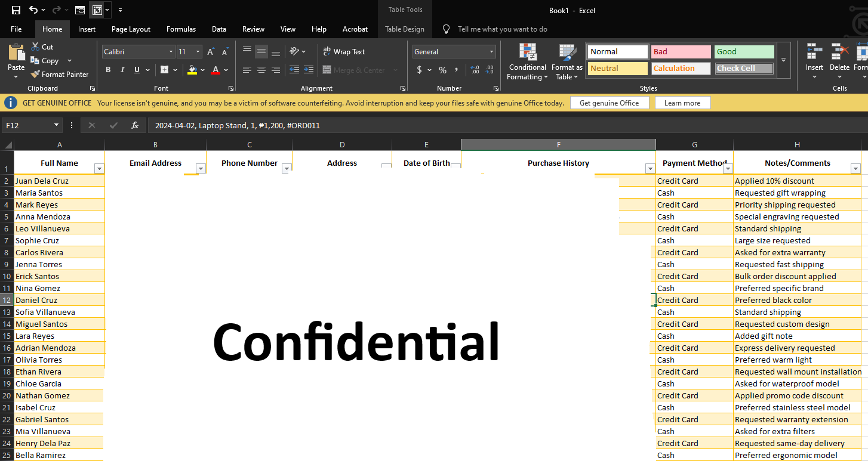
Task: Open the font size dropdown
Action: pos(198,52)
